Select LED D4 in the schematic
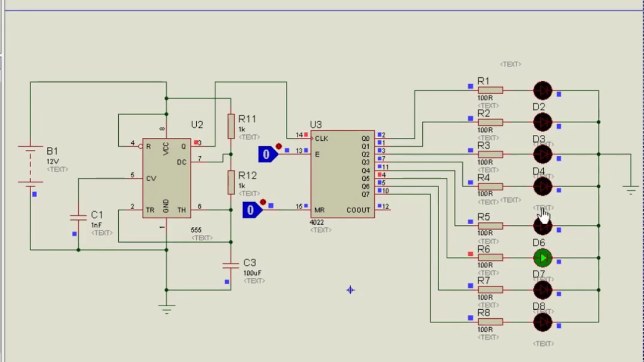Image resolution: width=644 pixels, height=362 pixels. [543, 187]
